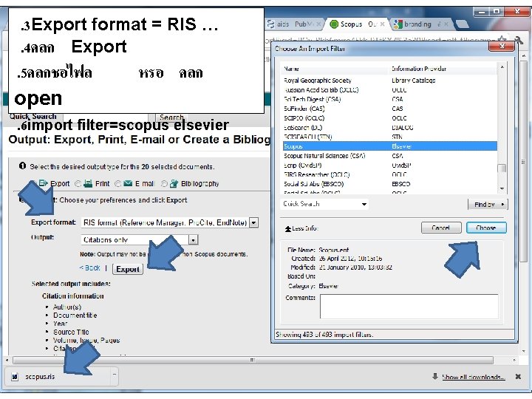Select the E-mail radio button
This screenshot has height=399, width=532.
pos(117,183)
